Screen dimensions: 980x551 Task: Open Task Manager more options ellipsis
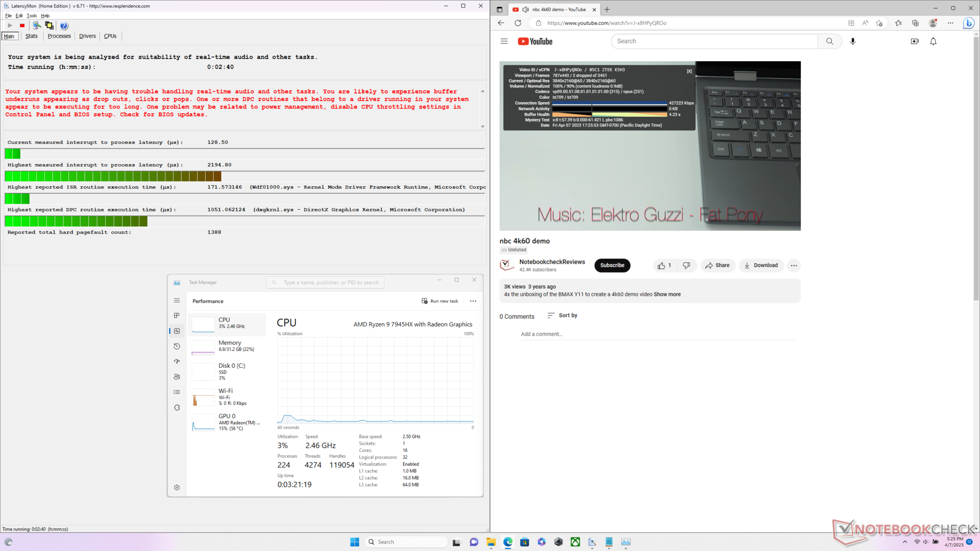click(x=473, y=301)
